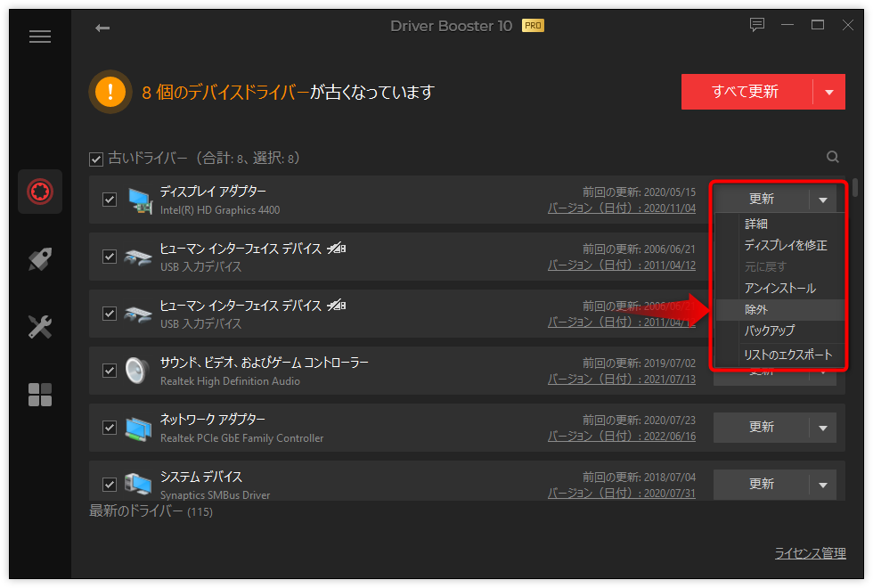Open the Tools wrench sidebar icon
The height and width of the screenshot is (588, 873).
40,327
